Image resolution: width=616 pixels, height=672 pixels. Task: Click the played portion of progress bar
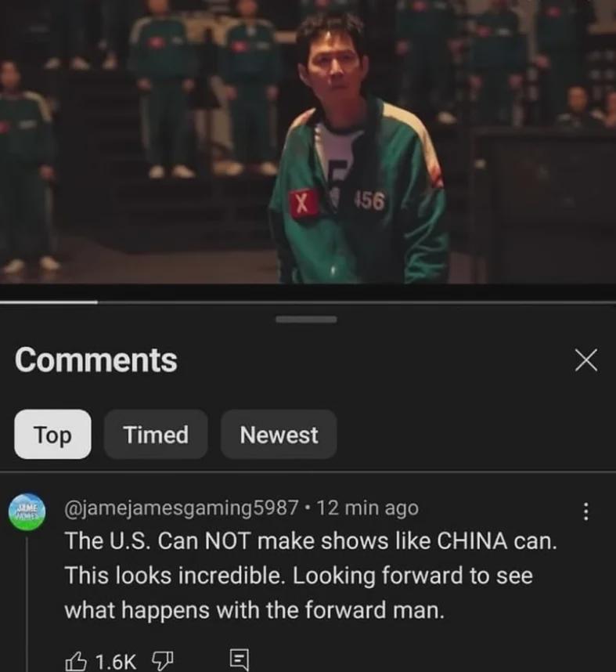(49, 302)
